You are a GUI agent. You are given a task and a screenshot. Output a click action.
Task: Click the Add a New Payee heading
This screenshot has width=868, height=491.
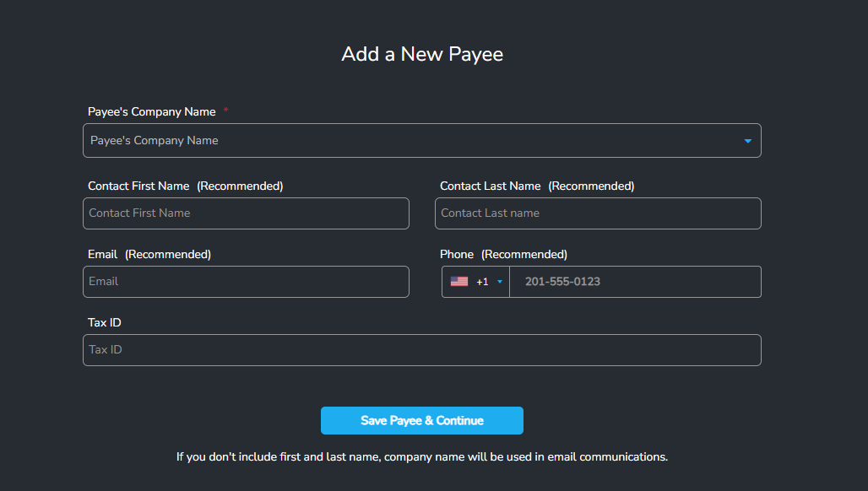[x=422, y=54]
